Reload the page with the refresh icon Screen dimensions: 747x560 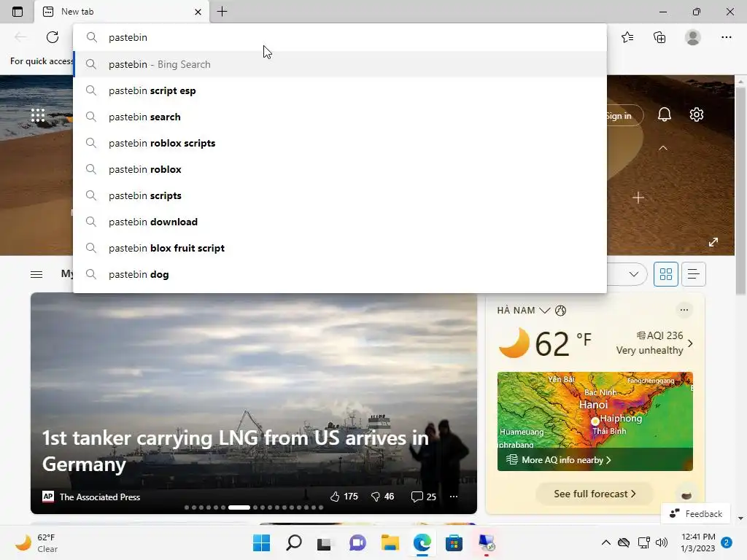[53, 37]
